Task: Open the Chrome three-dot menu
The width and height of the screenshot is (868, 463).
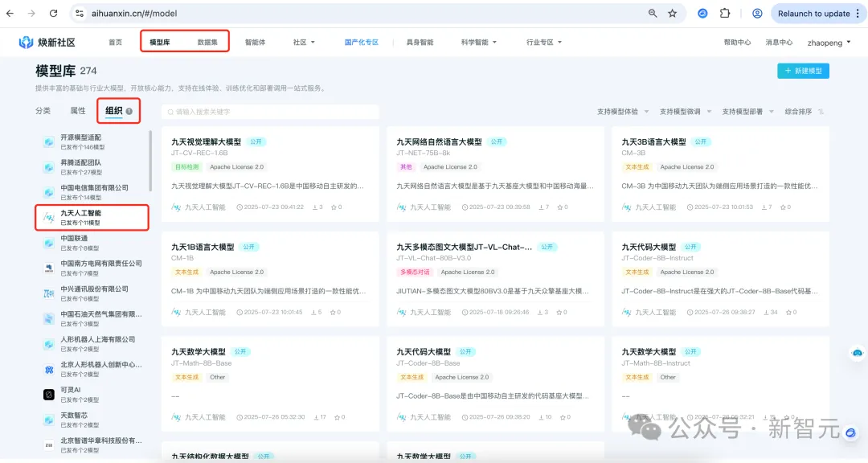Action: [858, 14]
